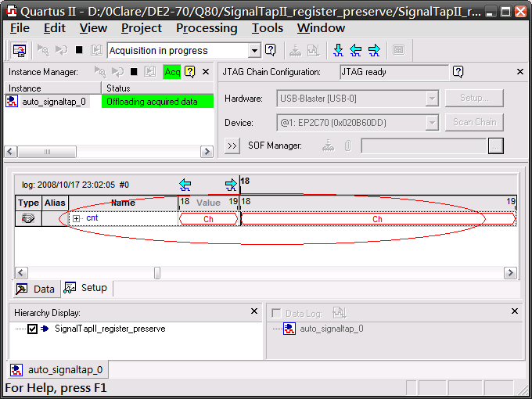
Task: Click the main toolbar's first SignalTap window icon
Action: point(19,50)
